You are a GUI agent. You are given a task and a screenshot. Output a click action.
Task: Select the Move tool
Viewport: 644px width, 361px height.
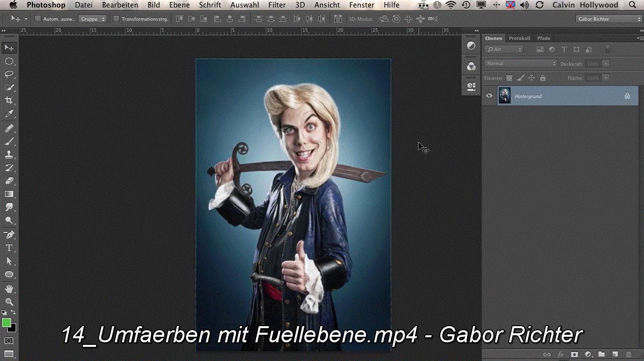point(9,48)
